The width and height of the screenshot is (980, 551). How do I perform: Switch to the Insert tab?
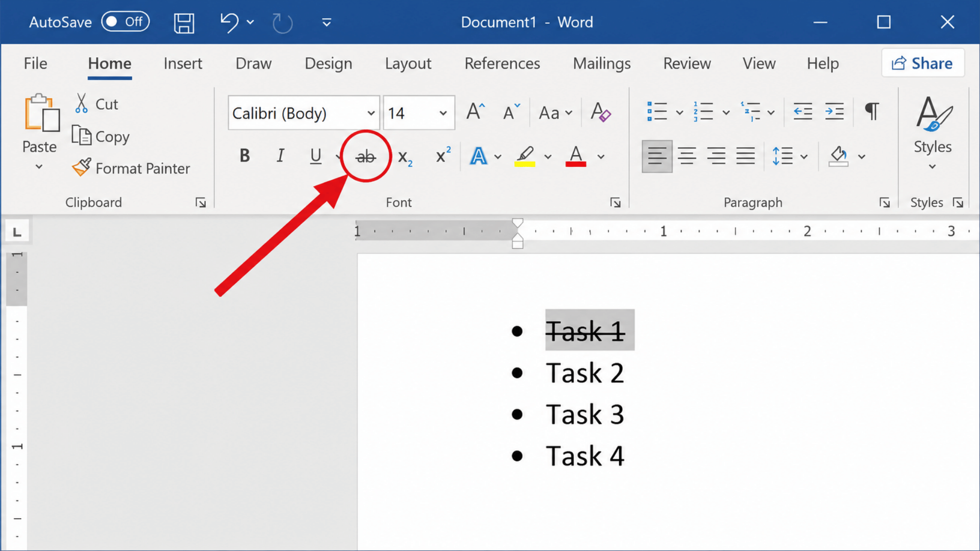click(x=183, y=63)
